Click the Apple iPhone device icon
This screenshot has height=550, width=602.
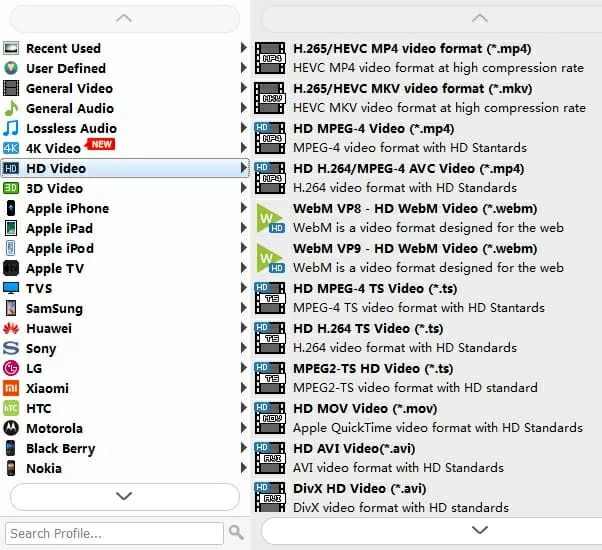coord(11,208)
